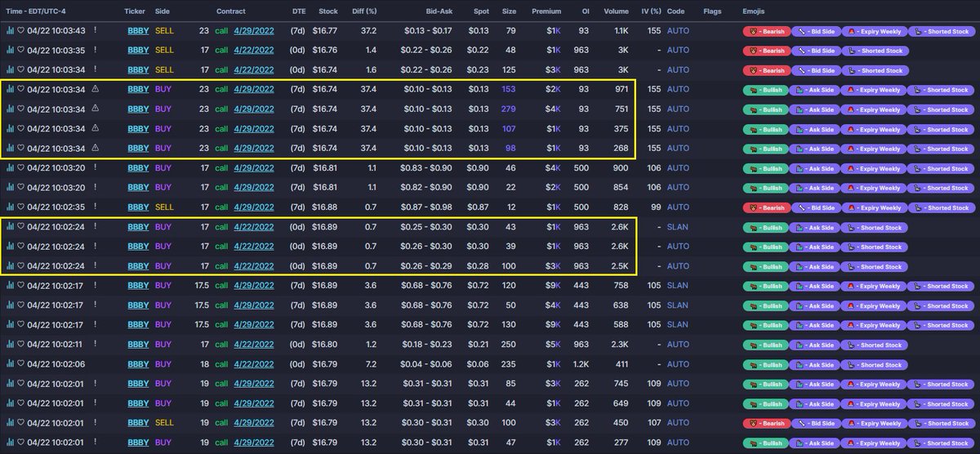Open 4/22/2022 contract link on 10:02:11 row
The height and width of the screenshot is (454, 980).
(253, 345)
